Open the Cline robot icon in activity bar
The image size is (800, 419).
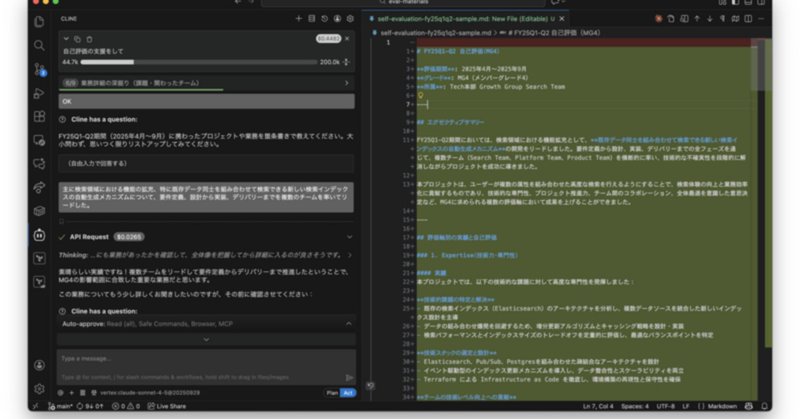tap(39, 235)
